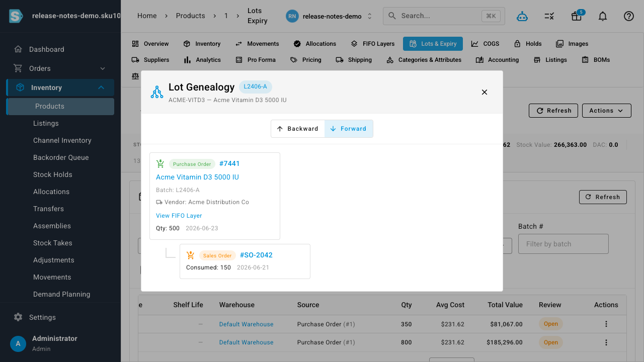Click Default Warehouse in the 350 qty row
The width and height of the screenshot is (644, 362).
(x=247, y=324)
